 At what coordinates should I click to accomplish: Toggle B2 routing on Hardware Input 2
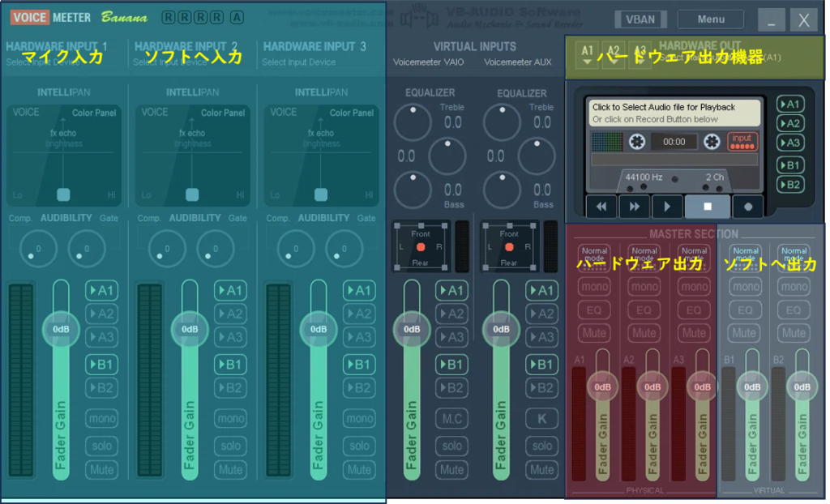pyautogui.click(x=230, y=387)
